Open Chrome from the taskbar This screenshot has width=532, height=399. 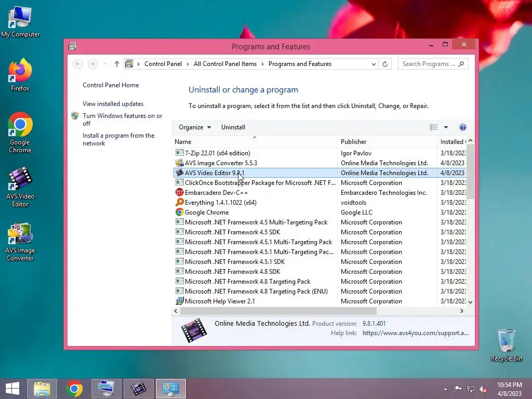[x=74, y=389]
